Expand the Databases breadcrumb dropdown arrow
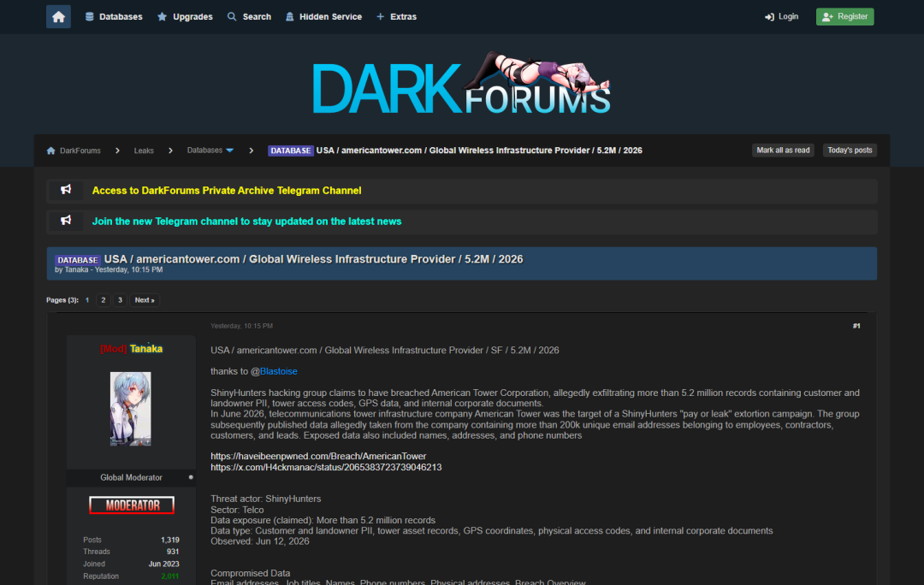The width and height of the screenshot is (924, 585). pos(230,151)
